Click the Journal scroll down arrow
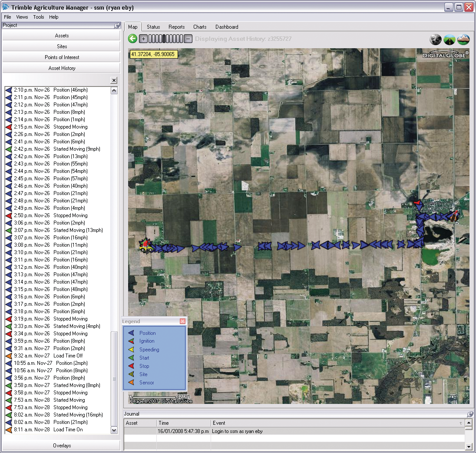This screenshot has width=476, height=453. pos(469,446)
